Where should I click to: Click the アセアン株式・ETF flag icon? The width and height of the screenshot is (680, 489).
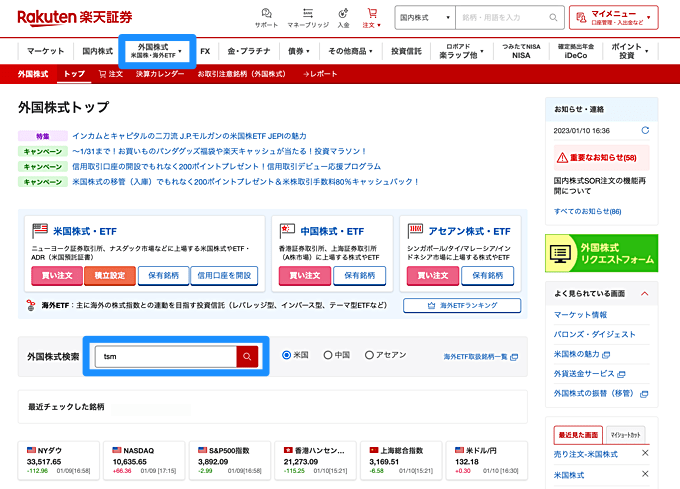click(415, 231)
